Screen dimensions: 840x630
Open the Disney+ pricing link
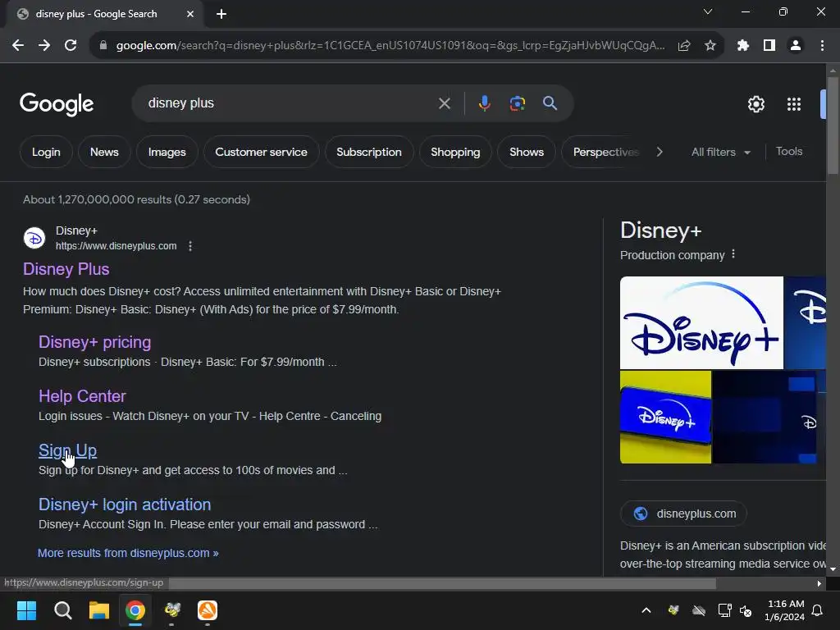click(x=95, y=342)
